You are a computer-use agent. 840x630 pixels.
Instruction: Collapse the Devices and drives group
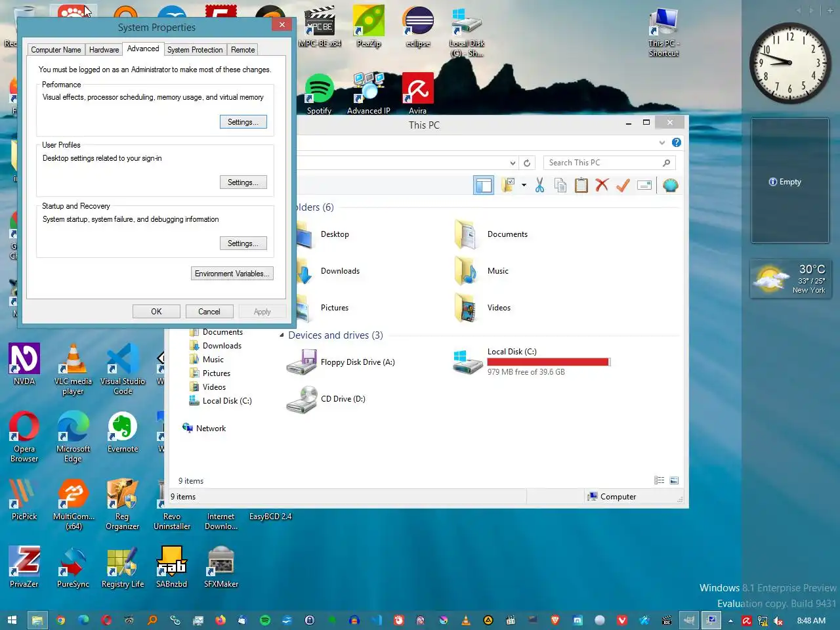[282, 335]
